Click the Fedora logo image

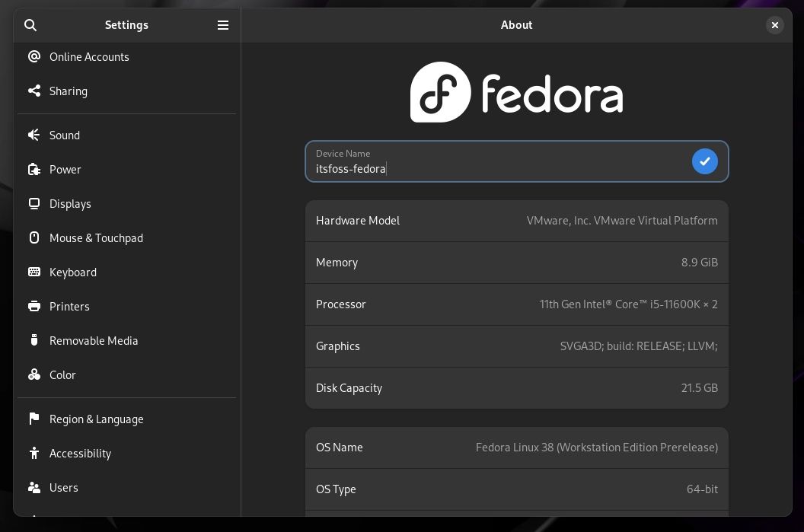tap(516, 92)
